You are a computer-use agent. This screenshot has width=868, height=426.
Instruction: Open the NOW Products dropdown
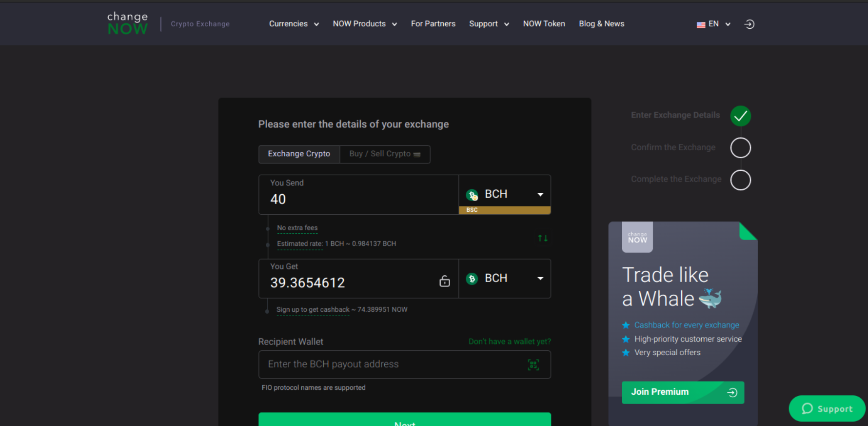365,24
